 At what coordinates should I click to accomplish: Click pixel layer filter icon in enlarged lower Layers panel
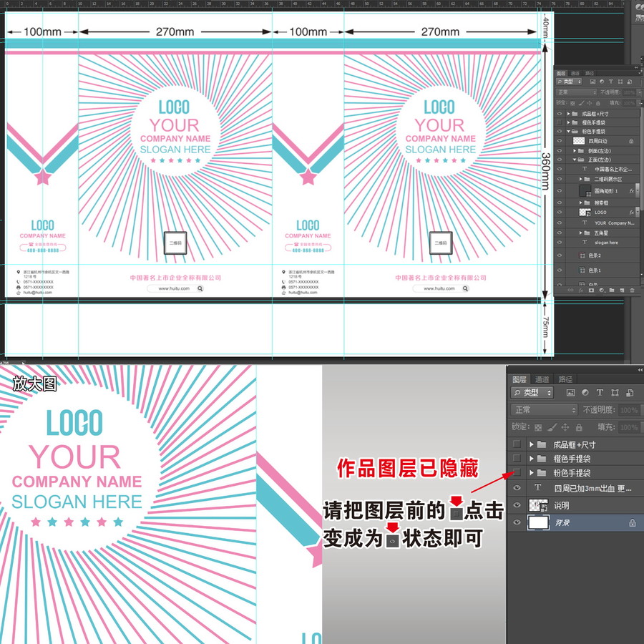570,393
